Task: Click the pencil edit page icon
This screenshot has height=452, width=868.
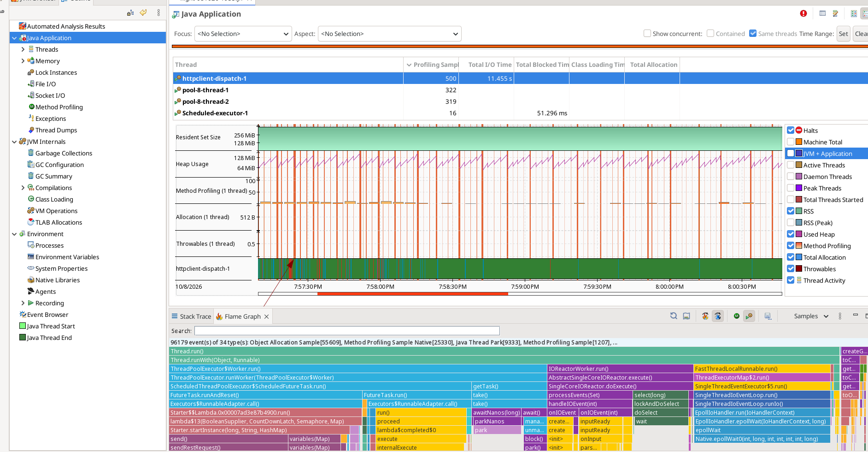Action: (x=835, y=13)
